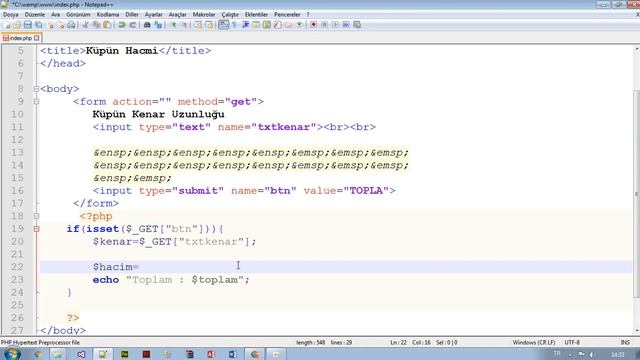640x360 pixels.
Task: Click line number 22 in the margin
Action: click(x=17, y=267)
